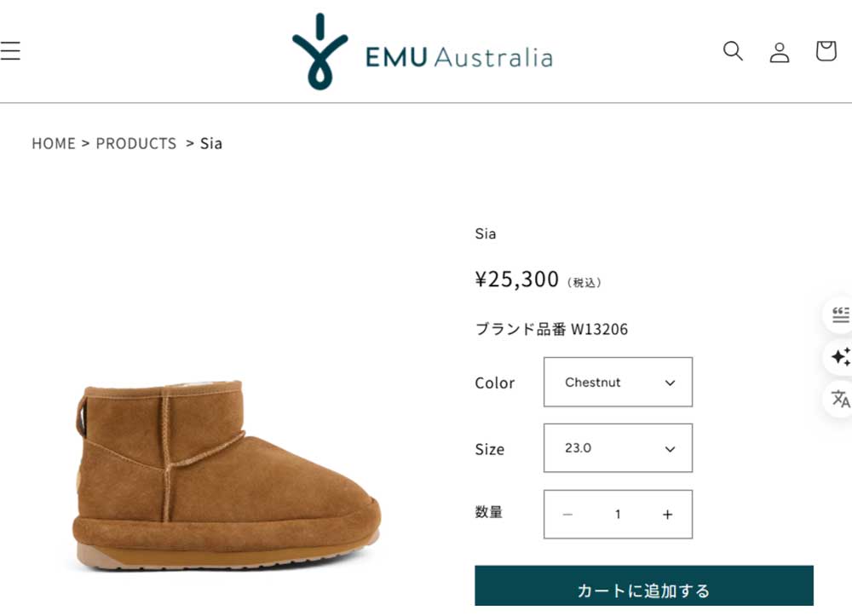852x616 pixels.
Task: Decrease quantity with the minus button
Action: (567, 515)
